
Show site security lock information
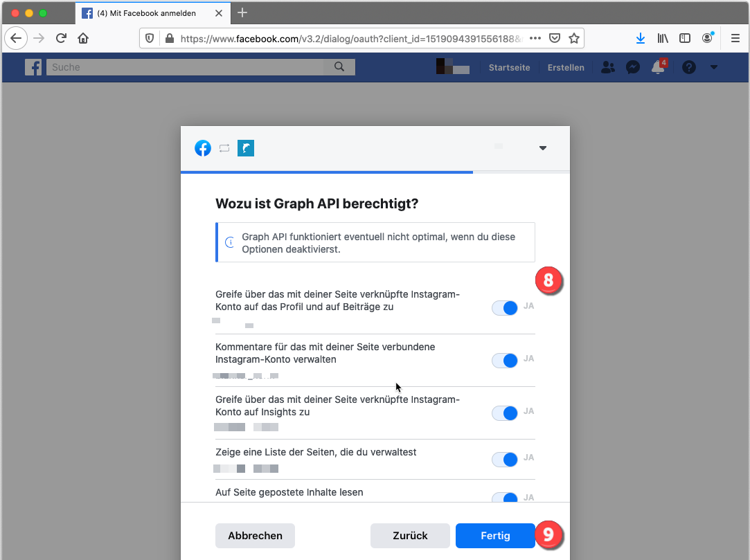[170, 38]
